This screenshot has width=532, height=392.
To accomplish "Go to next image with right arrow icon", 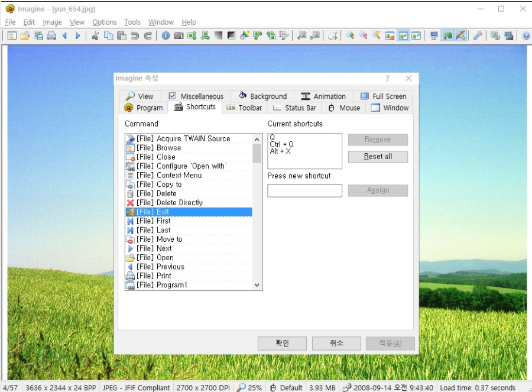I will click(x=77, y=35).
